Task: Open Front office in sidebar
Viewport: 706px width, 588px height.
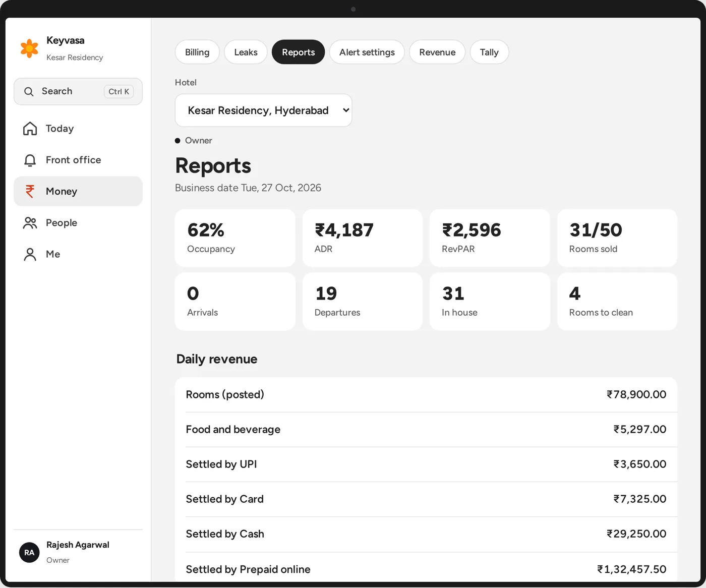Action: point(78,160)
